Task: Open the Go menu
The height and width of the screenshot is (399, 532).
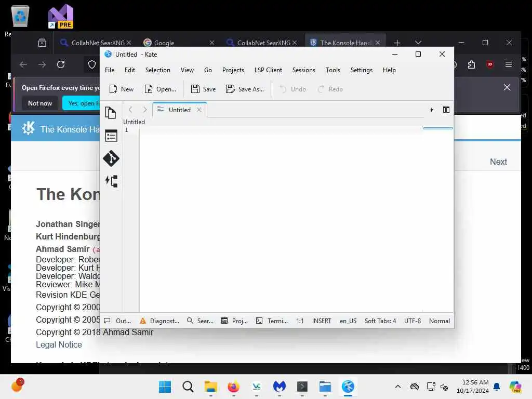Action: (x=208, y=70)
